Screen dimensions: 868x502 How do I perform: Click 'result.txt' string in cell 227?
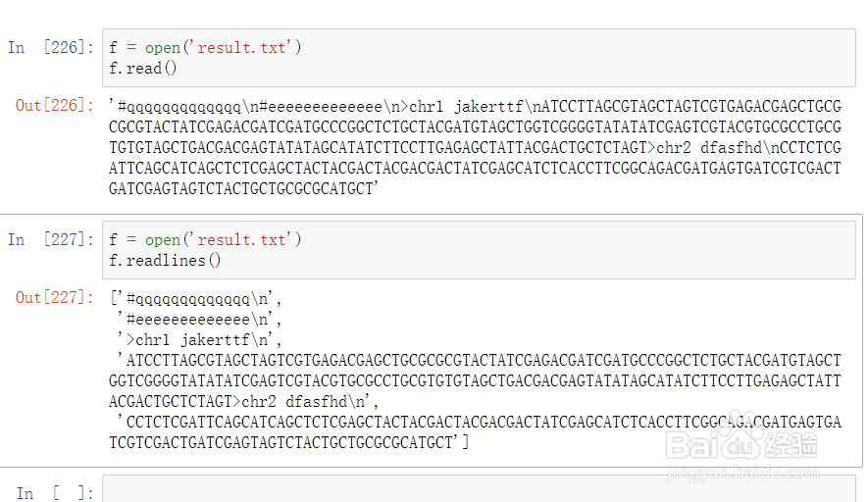point(241,239)
